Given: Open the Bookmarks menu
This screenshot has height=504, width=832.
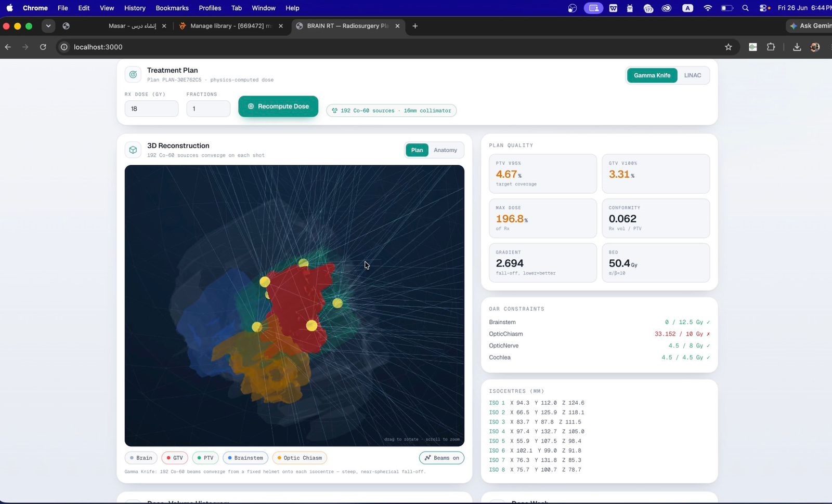Looking at the screenshot, I should (172, 8).
